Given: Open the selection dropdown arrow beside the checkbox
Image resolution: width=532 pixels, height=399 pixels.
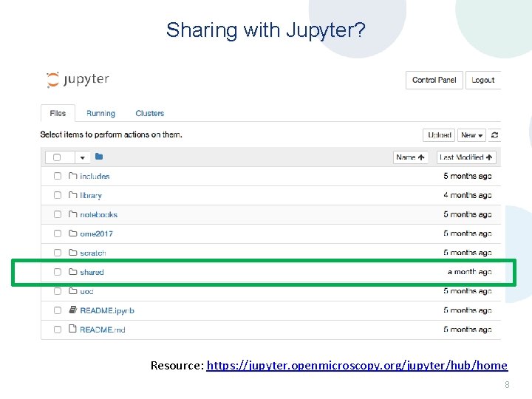Looking at the screenshot, I should [83, 157].
